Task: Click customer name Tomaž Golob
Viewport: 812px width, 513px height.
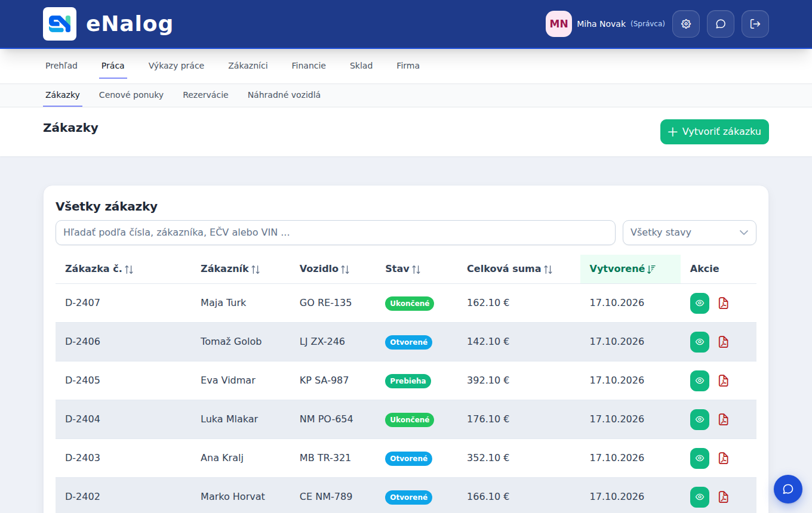Action: 231,342
